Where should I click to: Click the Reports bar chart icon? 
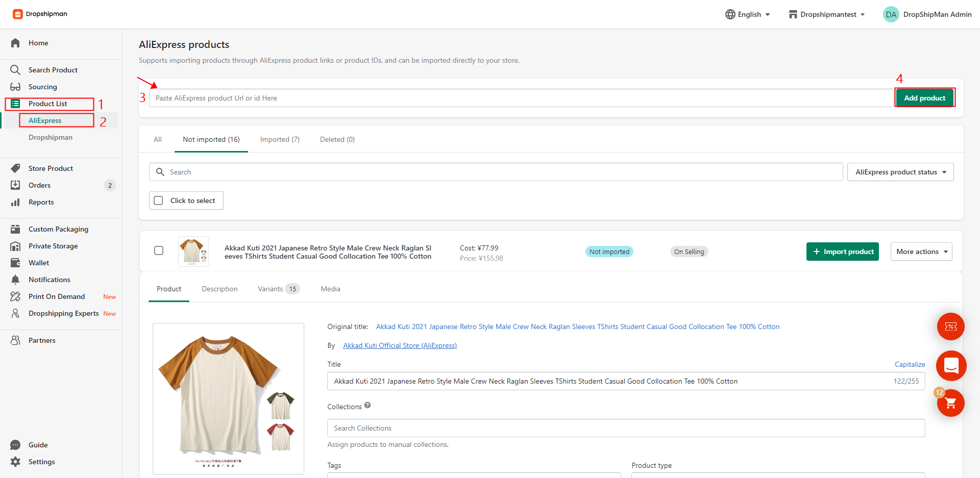click(x=15, y=202)
